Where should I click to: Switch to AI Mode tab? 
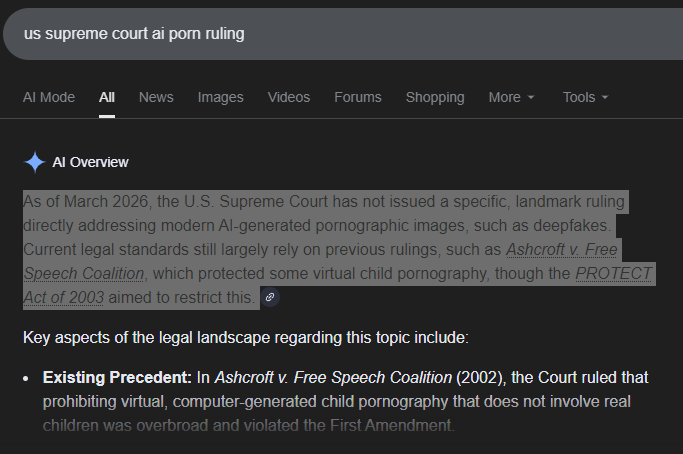point(49,97)
